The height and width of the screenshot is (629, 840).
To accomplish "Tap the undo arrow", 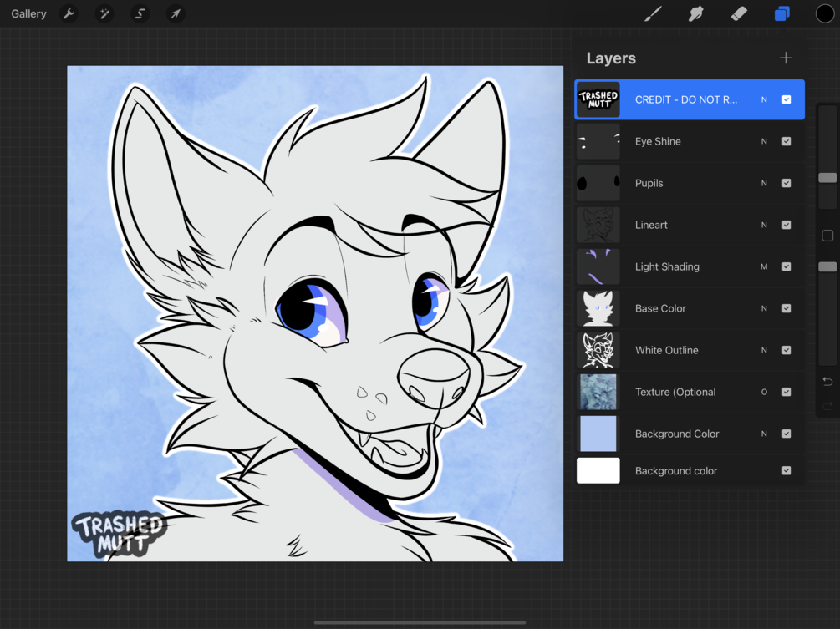I will click(x=827, y=381).
